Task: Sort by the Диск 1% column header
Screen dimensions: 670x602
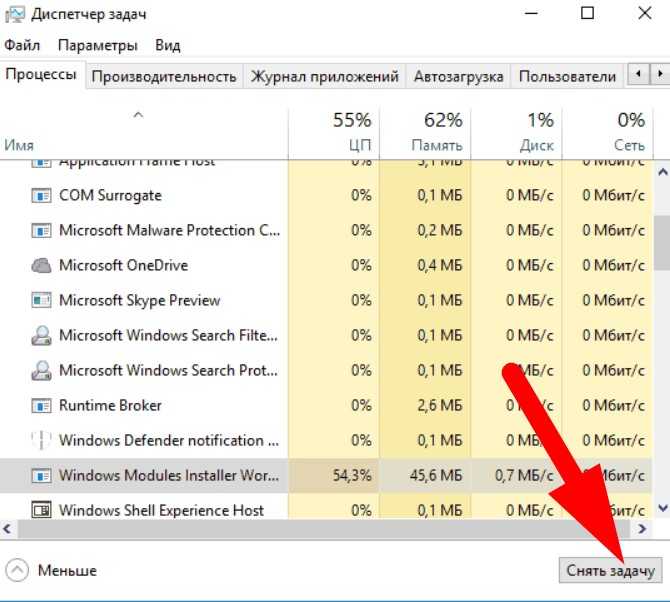Action: tap(516, 132)
